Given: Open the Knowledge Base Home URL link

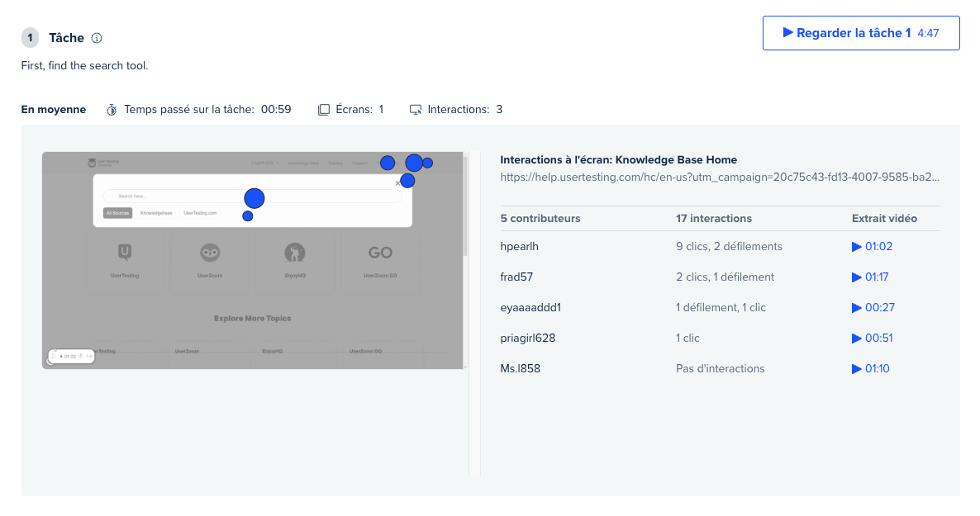Looking at the screenshot, I should click(x=720, y=177).
